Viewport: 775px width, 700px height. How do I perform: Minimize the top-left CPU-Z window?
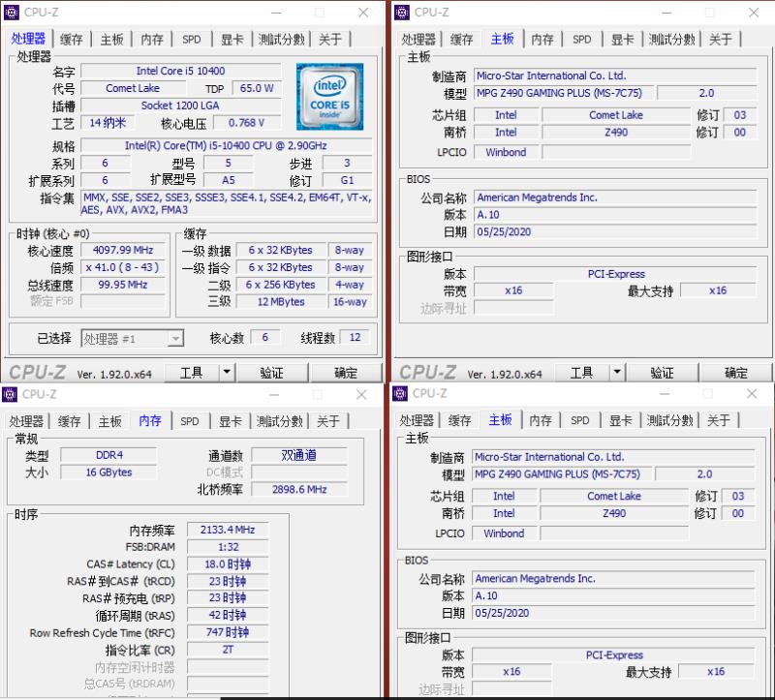(276, 13)
